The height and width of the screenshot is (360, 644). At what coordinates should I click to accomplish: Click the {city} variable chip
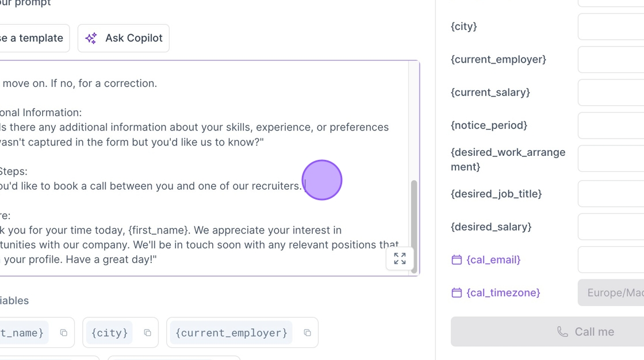[x=110, y=333]
